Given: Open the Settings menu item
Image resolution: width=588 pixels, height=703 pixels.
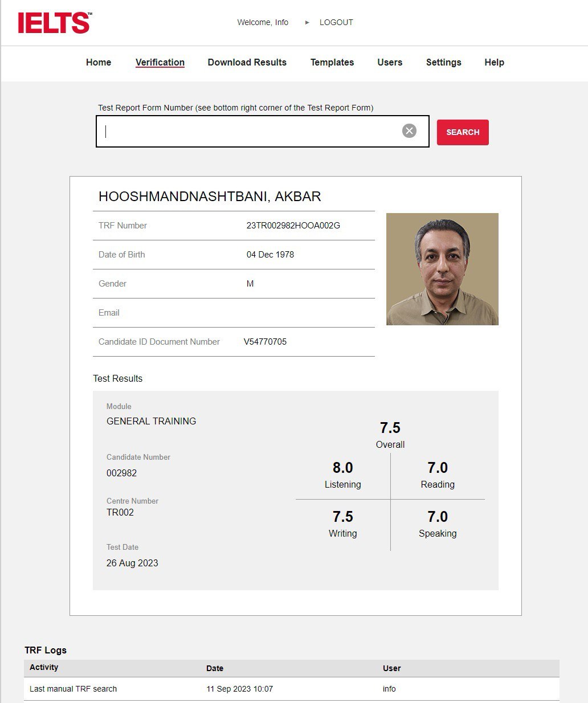Looking at the screenshot, I should point(444,62).
